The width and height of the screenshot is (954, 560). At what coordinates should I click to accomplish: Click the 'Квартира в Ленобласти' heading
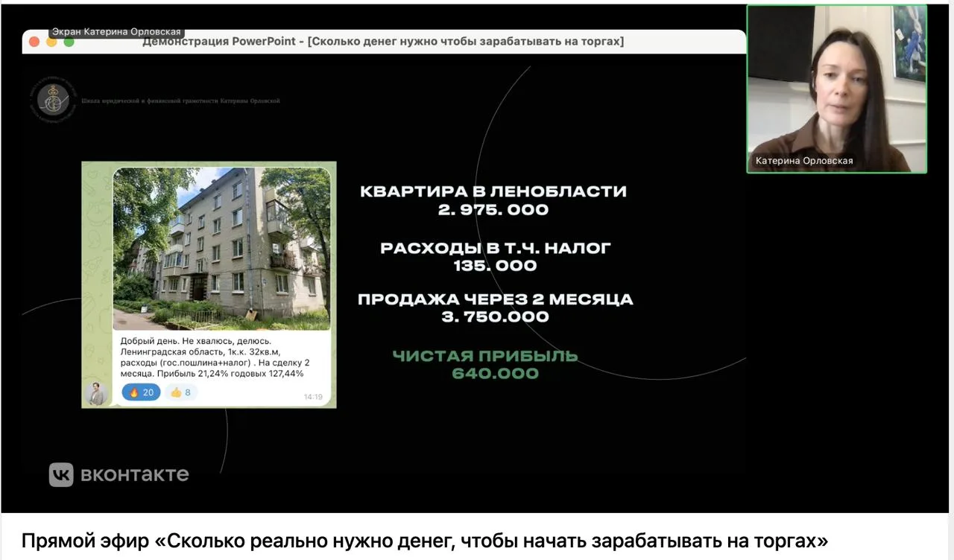pos(493,191)
